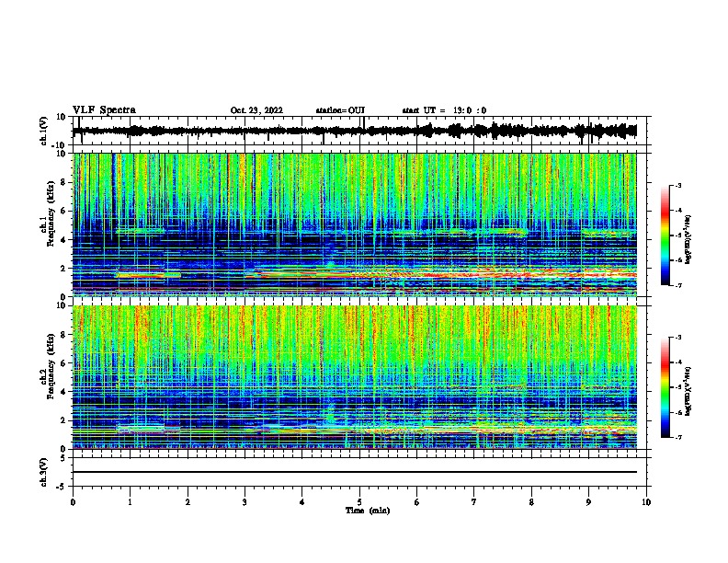The image size is (728, 563).
Task: Click the 'start UT = 13:0 :0' label
Action: point(444,110)
